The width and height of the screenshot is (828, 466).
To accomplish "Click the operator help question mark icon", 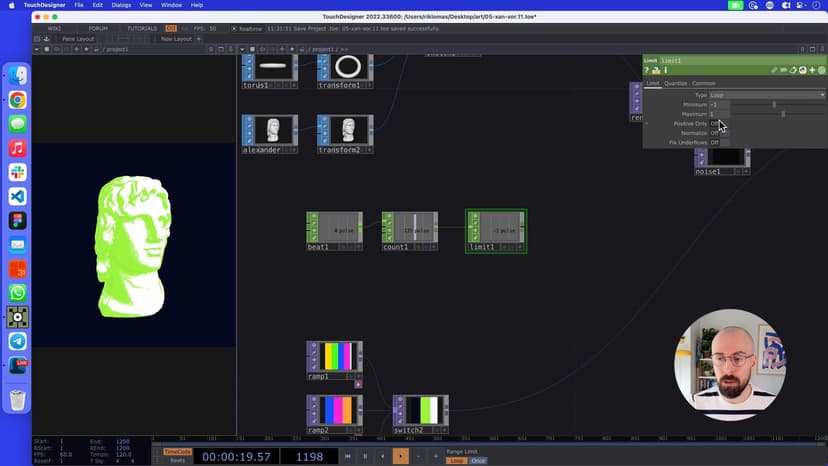I will tap(647, 70).
